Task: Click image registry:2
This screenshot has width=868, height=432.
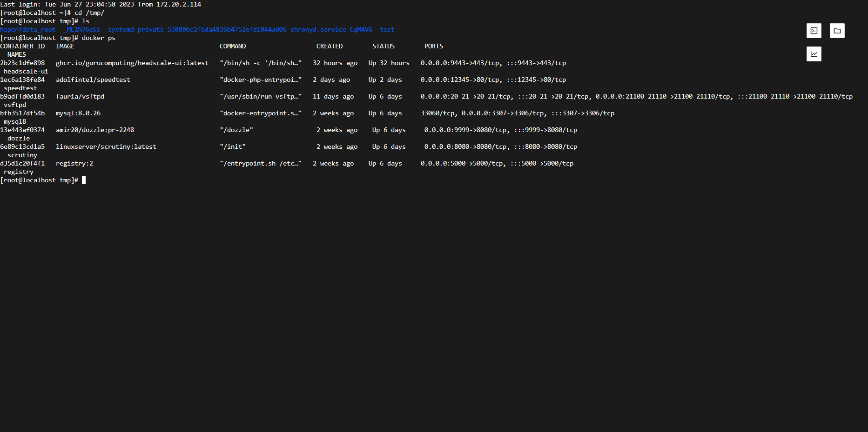Action: pyautogui.click(x=74, y=163)
